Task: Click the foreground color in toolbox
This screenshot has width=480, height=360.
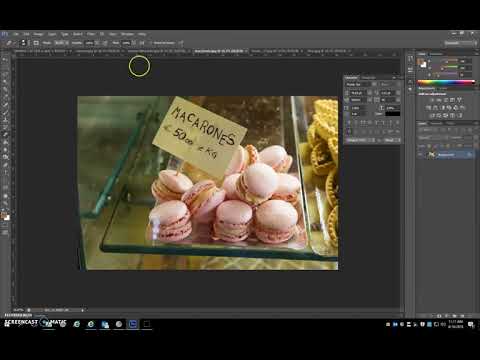Action: point(4,215)
